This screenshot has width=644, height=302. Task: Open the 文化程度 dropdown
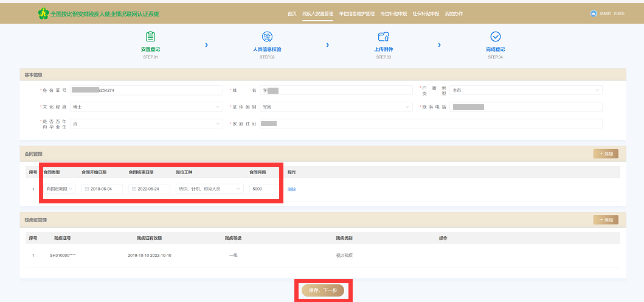146,107
